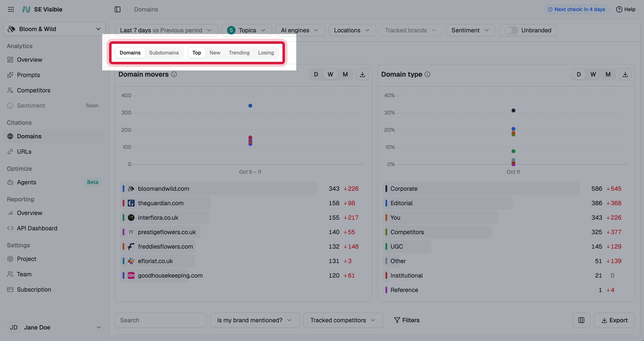644x341 pixels.
Task: Click the Project gear icon
Action: pyautogui.click(x=10, y=259)
